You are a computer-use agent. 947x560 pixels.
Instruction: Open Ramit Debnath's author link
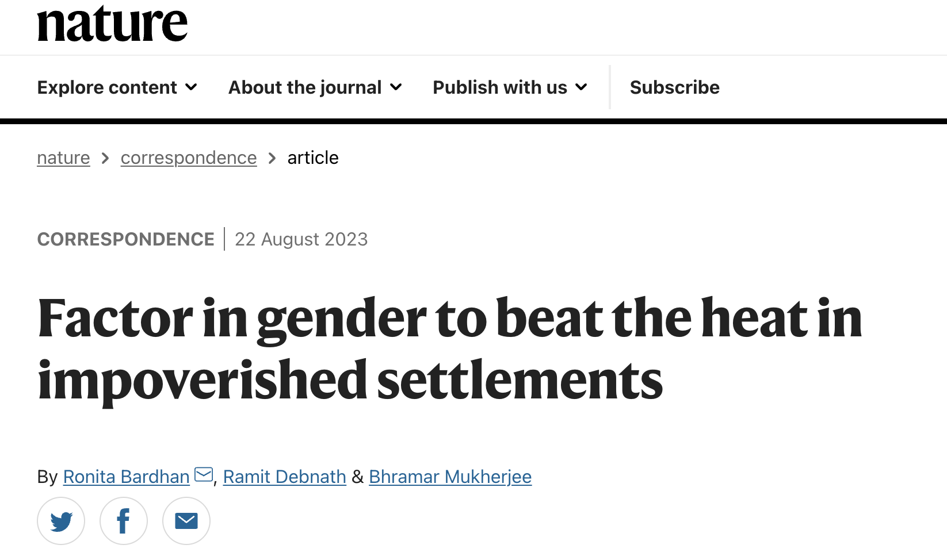pyautogui.click(x=285, y=477)
